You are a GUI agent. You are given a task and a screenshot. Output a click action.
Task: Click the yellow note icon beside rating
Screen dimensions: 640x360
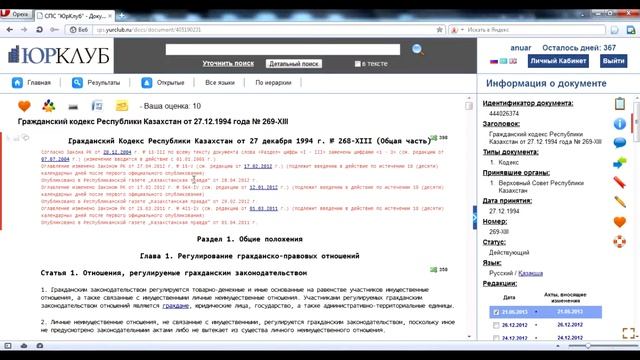click(x=122, y=106)
